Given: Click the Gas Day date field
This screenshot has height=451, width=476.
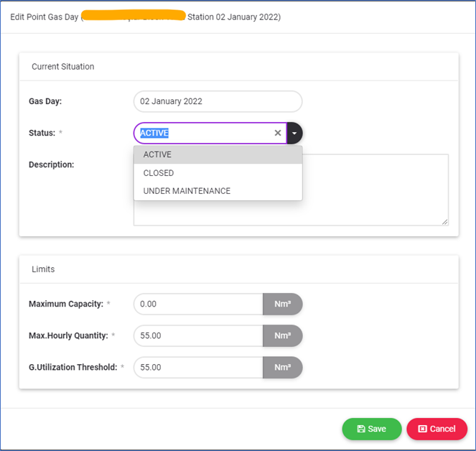Looking at the screenshot, I should 218,101.
